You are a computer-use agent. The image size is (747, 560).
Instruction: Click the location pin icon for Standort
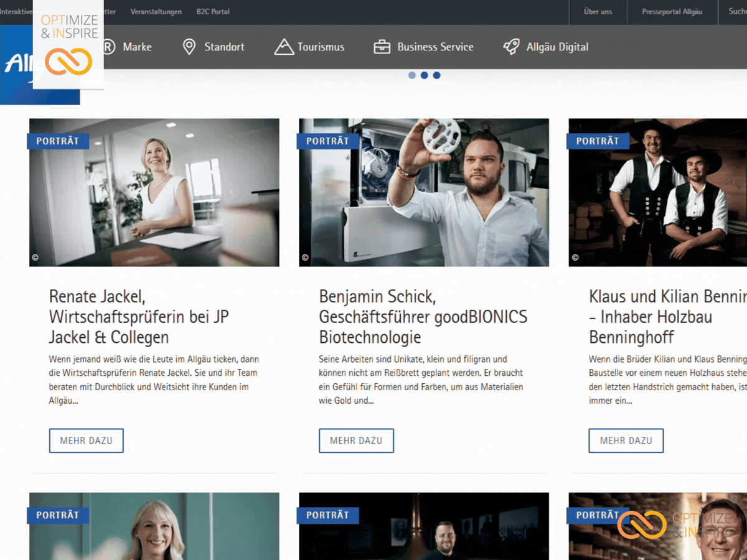click(189, 47)
